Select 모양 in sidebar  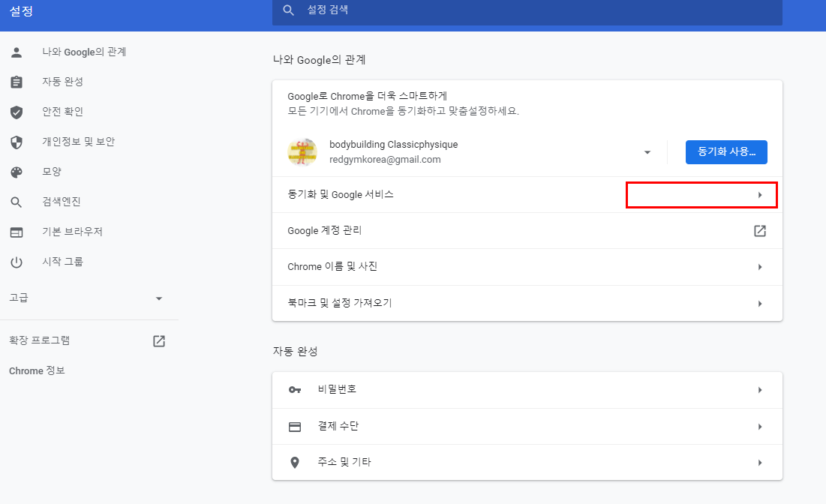coord(53,172)
